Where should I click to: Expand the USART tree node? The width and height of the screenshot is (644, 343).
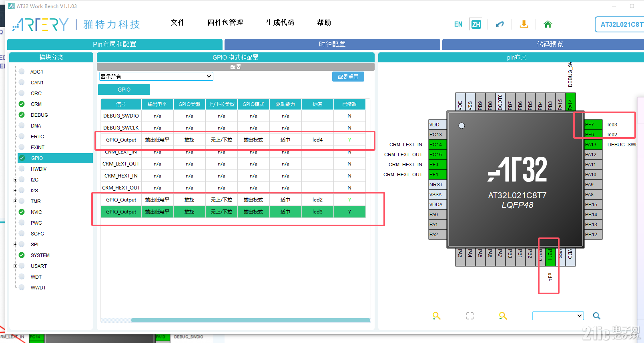15,266
